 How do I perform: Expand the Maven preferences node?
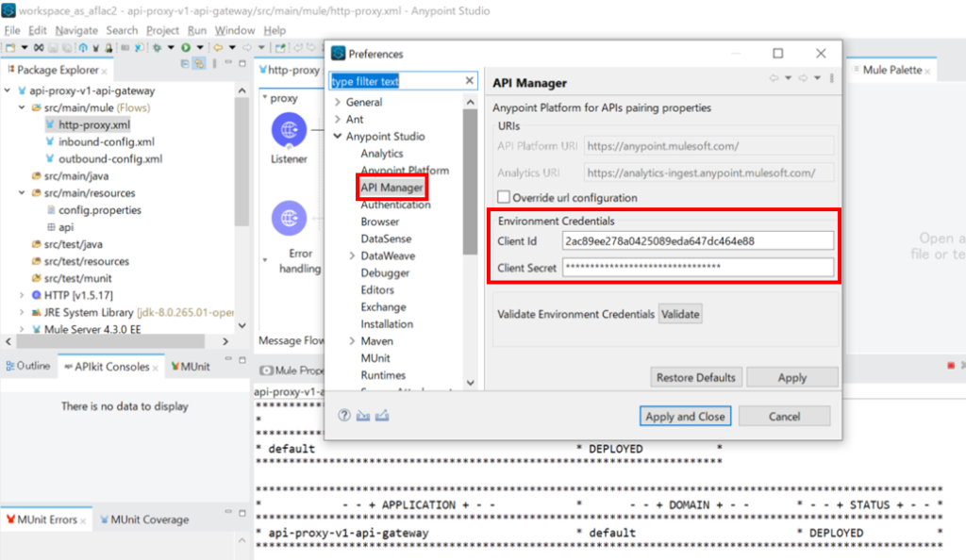[352, 341]
